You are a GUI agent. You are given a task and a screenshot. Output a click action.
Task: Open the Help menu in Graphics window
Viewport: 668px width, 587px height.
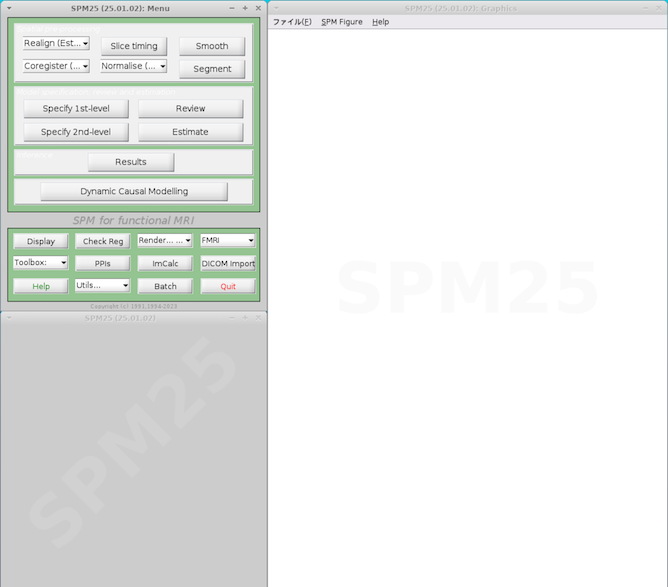(380, 22)
